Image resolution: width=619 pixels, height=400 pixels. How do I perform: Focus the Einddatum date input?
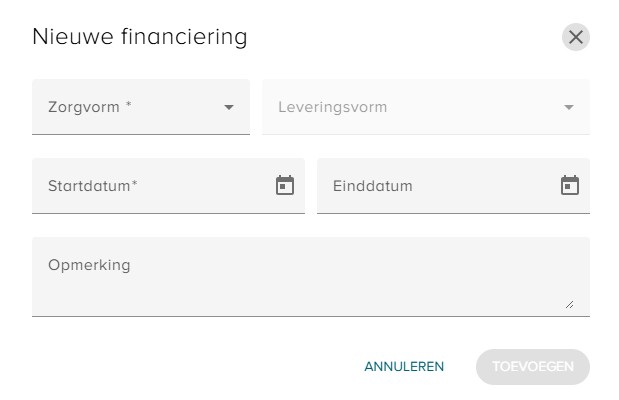click(453, 186)
